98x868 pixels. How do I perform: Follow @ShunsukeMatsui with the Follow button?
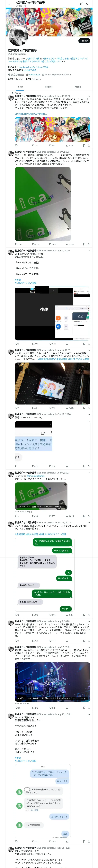point(84,41)
